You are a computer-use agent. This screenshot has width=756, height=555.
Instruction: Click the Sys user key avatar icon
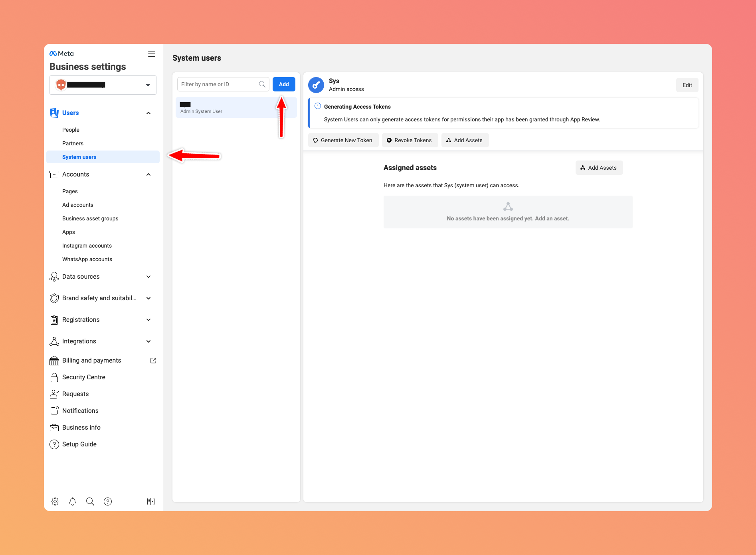[x=316, y=85]
